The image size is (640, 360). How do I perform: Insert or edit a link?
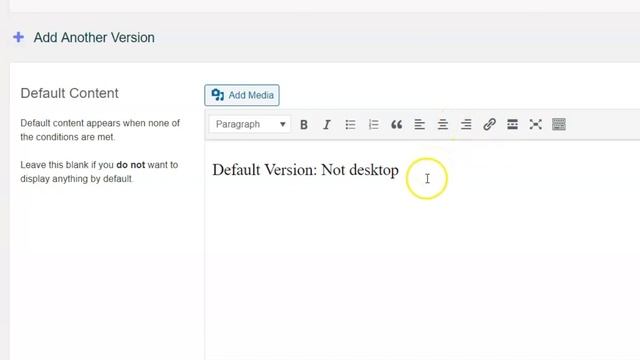pos(489,124)
